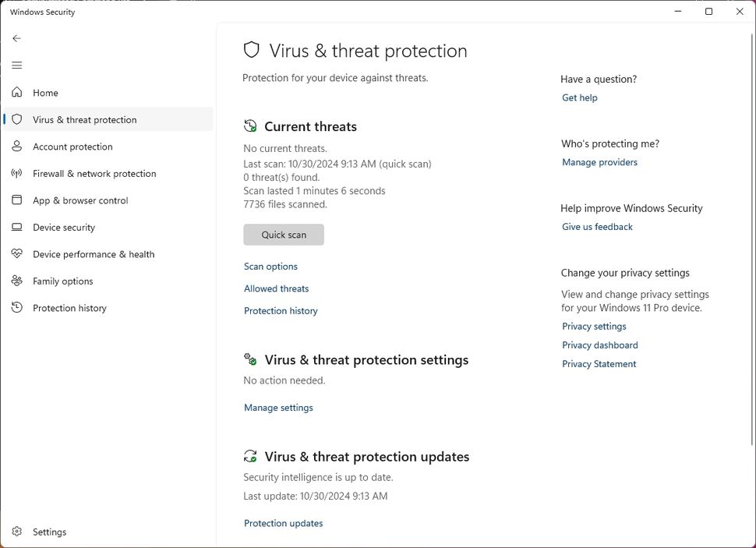This screenshot has width=756, height=548.
Task: Open Device performance & health
Action: [93, 254]
